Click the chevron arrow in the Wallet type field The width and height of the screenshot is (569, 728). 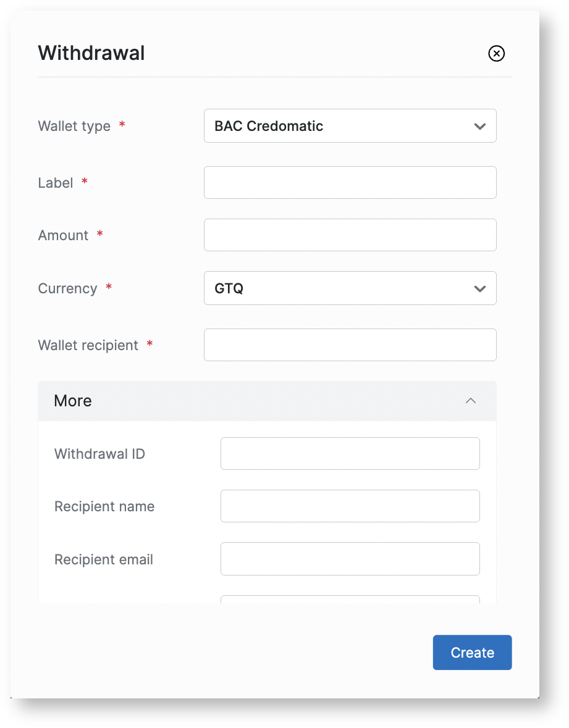(x=479, y=127)
